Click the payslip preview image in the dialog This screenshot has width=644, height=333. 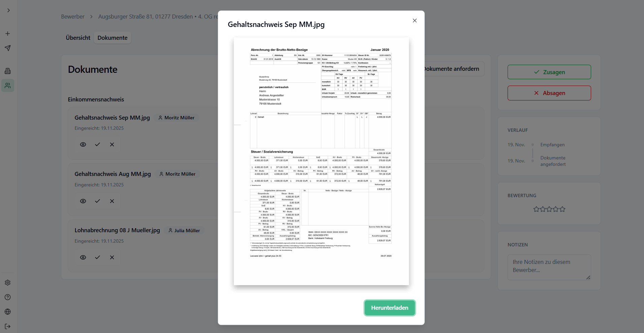[321, 161]
